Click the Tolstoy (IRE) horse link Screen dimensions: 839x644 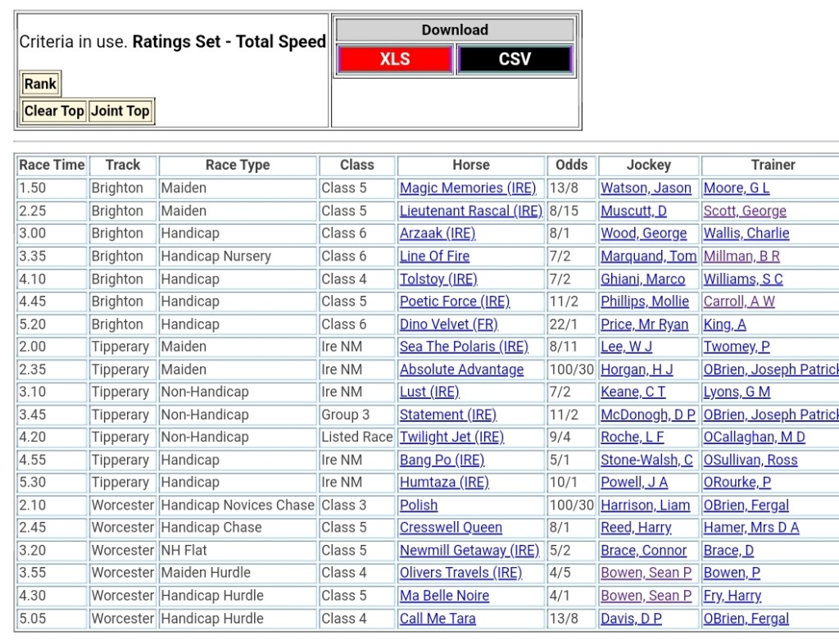pos(438,279)
